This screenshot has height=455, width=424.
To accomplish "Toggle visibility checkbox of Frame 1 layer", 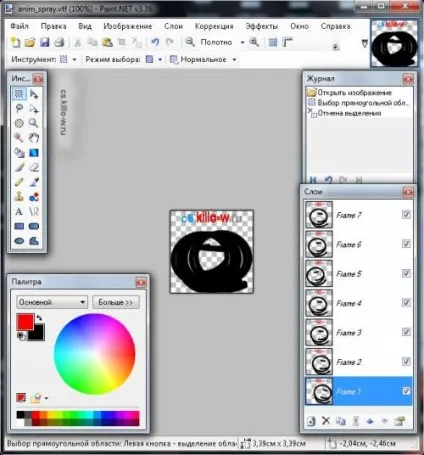I will pos(406,391).
